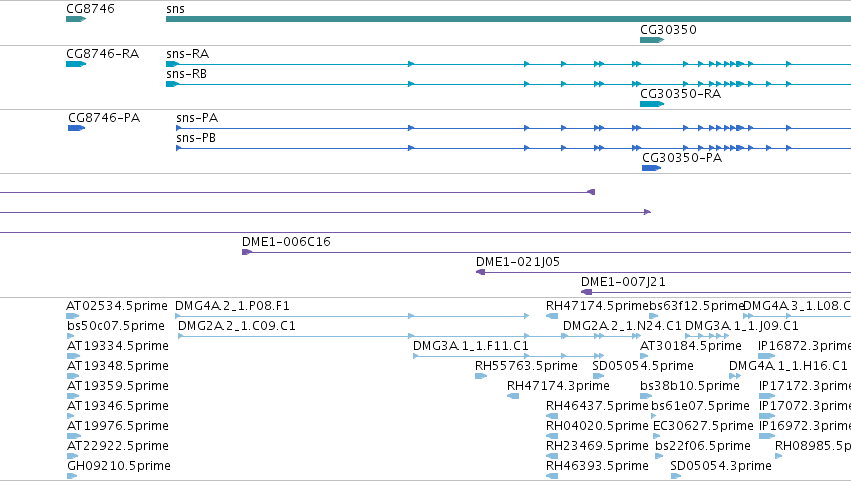
Task: Click the AT02534.5prime EST glyph
Action: coord(73,316)
